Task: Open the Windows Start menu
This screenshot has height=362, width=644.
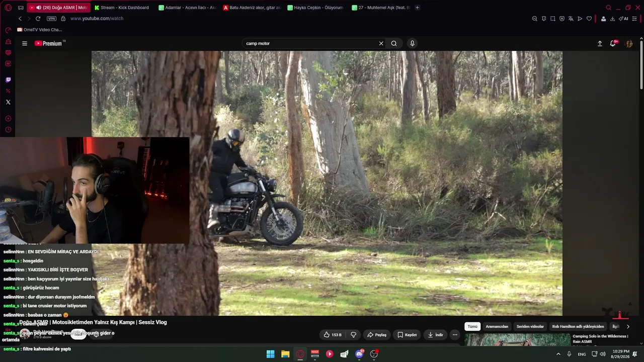Action: tap(270, 354)
